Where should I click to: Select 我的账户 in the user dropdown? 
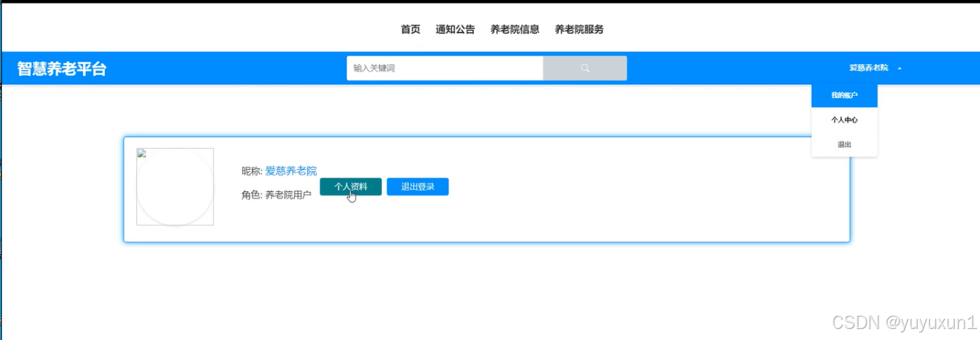click(x=844, y=95)
